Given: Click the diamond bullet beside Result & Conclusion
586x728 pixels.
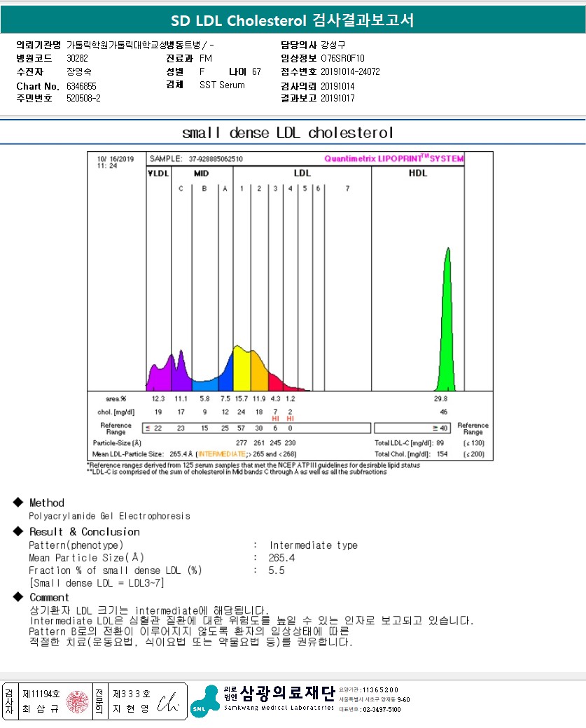Looking at the screenshot, I should click(x=18, y=531).
